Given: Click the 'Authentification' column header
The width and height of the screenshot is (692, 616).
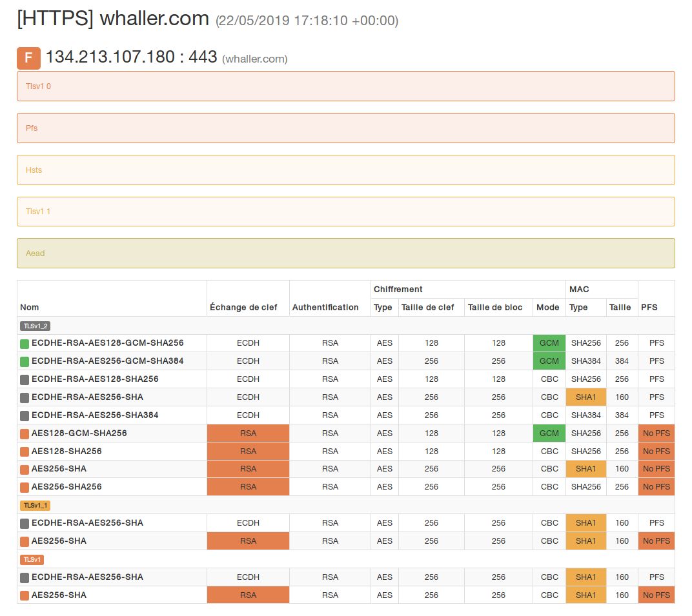Looking at the screenshot, I should click(x=325, y=308).
